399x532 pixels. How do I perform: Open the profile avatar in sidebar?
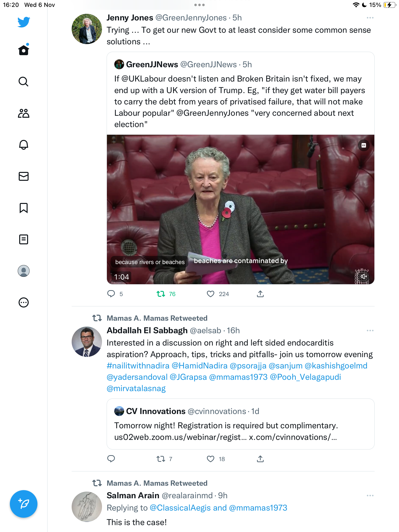[x=24, y=271]
